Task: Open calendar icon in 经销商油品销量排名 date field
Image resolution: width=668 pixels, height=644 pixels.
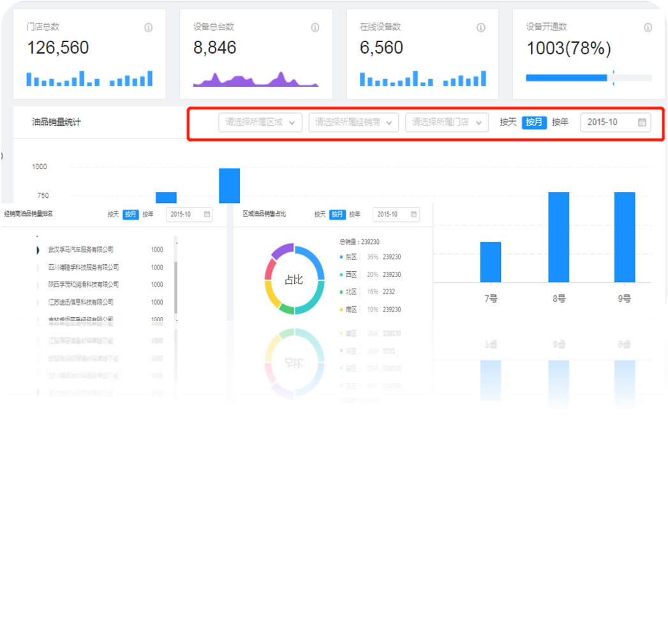Action: click(207, 214)
